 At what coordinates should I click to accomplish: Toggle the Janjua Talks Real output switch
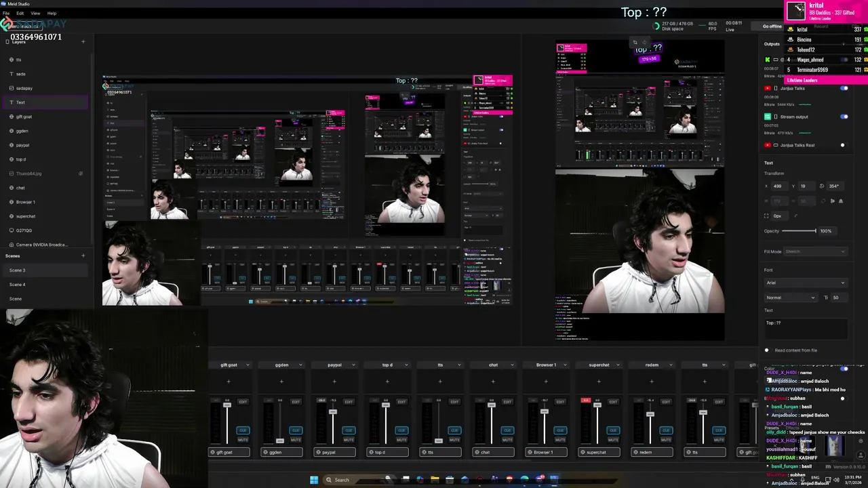pyautogui.click(x=843, y=145)
